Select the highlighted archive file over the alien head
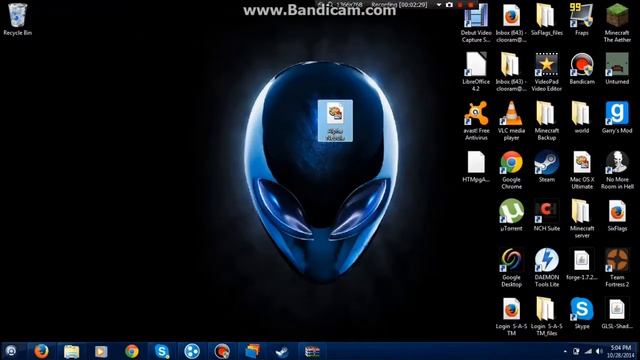 pyautogui.click(x=336, y=121)
